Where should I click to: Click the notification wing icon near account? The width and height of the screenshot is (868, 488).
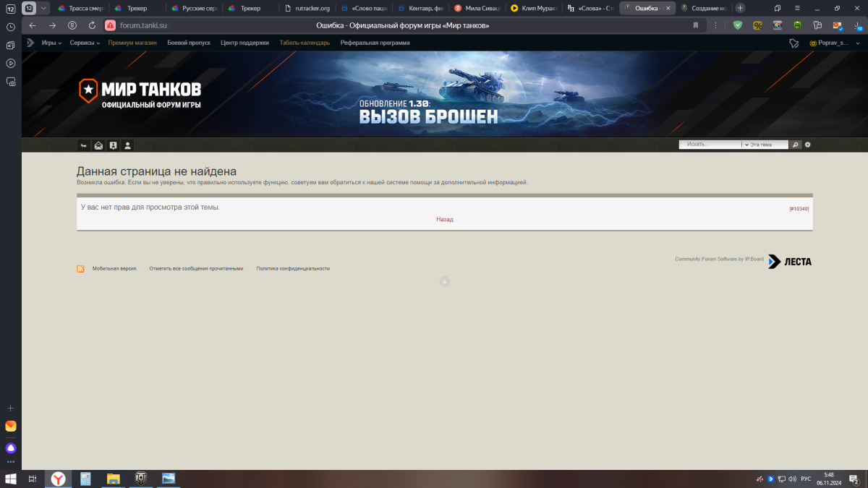coord(793,43)
